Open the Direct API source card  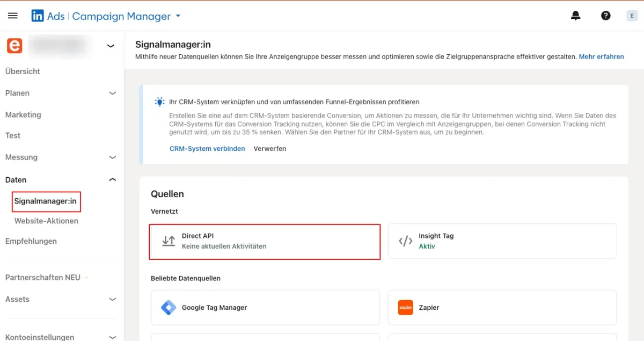265,241
